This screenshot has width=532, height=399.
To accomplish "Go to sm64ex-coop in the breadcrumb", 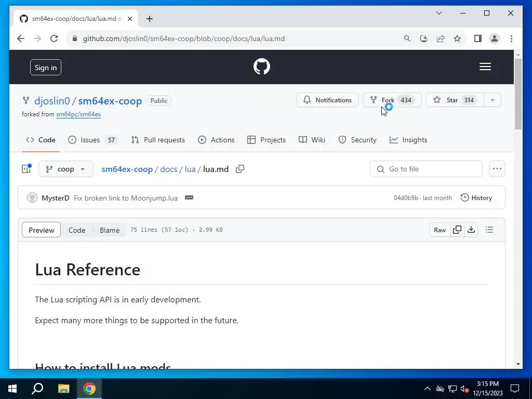I will pyautogui.click(x=127, y=169).
